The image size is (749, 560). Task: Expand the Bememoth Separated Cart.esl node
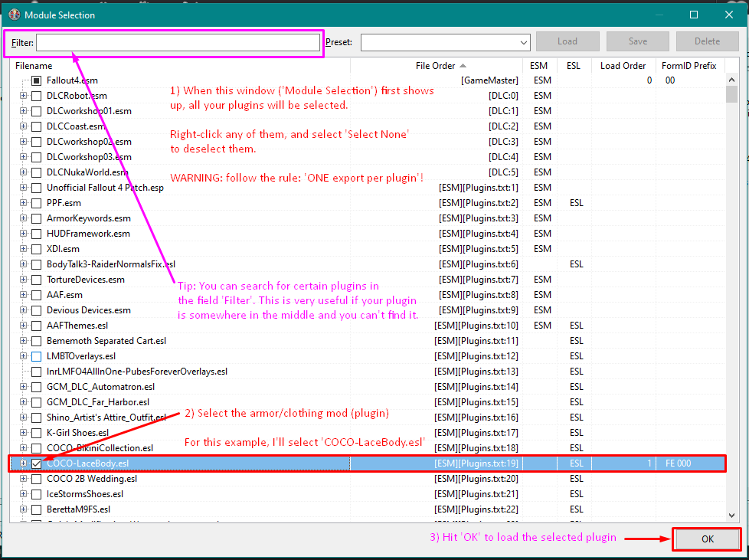[x=23, y=341]
